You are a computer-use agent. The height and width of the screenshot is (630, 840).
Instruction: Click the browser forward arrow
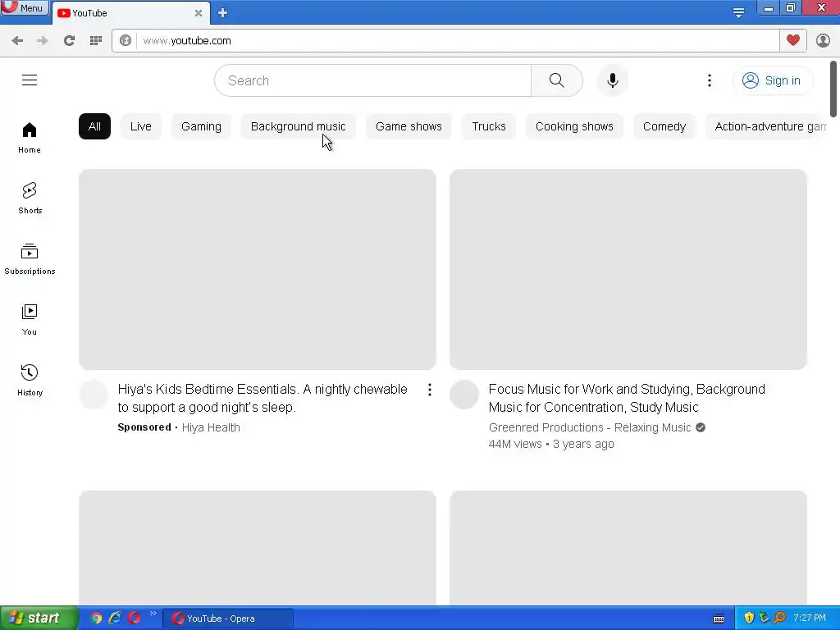pos(43,41)
